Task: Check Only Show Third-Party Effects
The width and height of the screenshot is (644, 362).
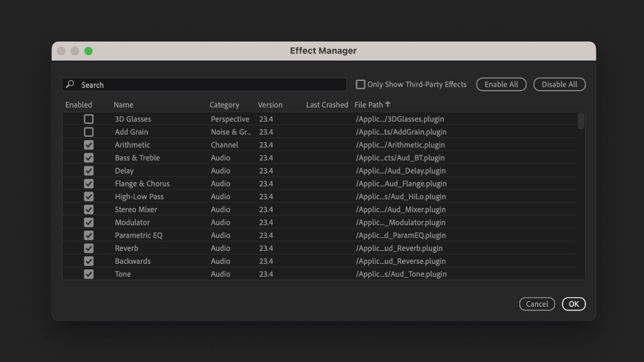Action: (360, 84)
